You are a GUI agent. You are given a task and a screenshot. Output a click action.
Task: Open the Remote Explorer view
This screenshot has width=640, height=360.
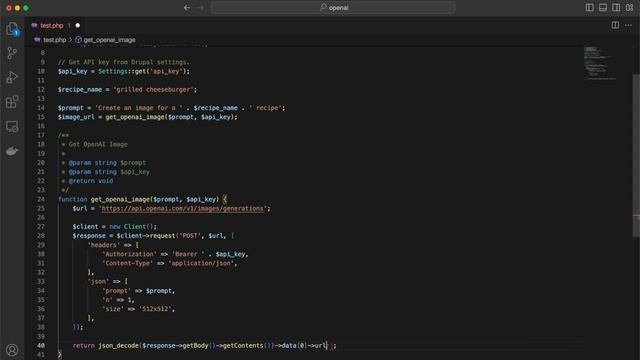(12, 127)
